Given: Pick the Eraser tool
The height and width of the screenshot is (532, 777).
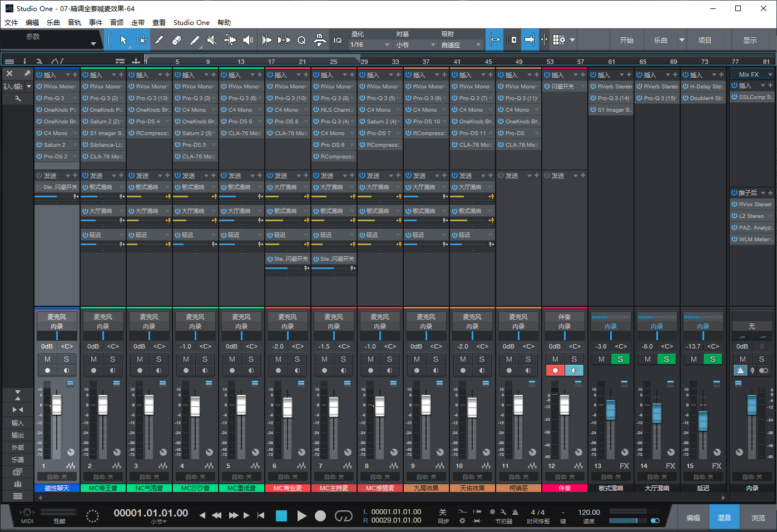Looking at the screenshot, I should tap(176, 39).
